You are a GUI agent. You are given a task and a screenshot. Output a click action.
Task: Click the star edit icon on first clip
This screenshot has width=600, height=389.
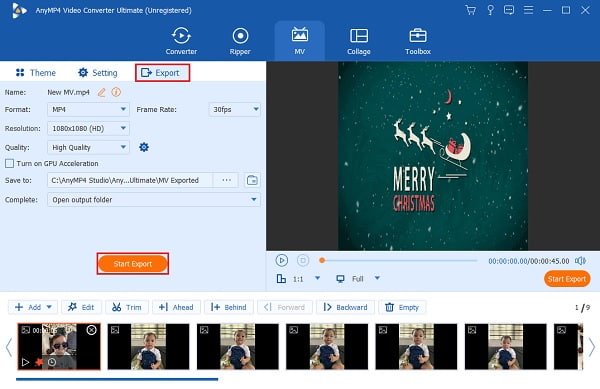tap(39, 362)
